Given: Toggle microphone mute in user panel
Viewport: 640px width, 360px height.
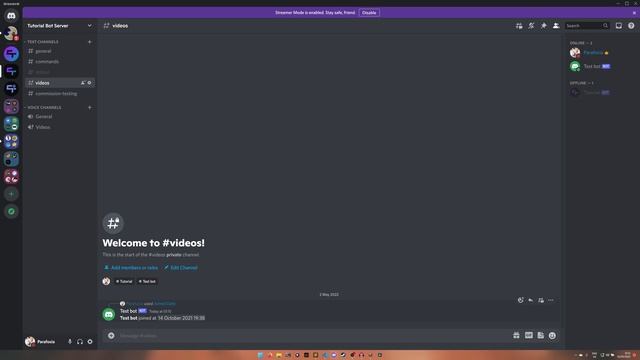Looking at the screenshot, I should [70, 342].
